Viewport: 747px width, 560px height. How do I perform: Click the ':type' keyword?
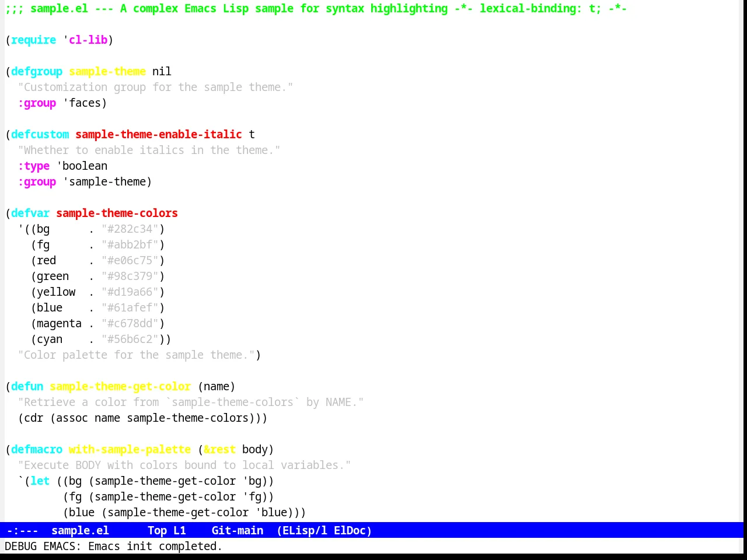33,166
